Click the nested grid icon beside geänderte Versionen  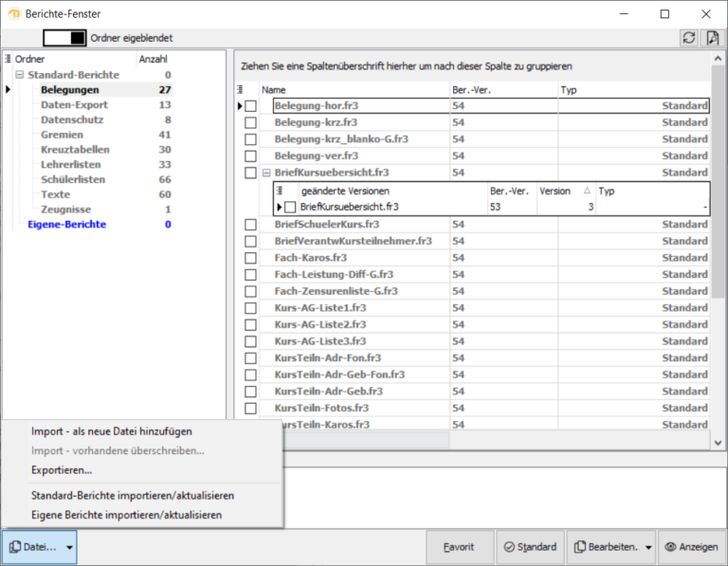click(x=280, y=191)
